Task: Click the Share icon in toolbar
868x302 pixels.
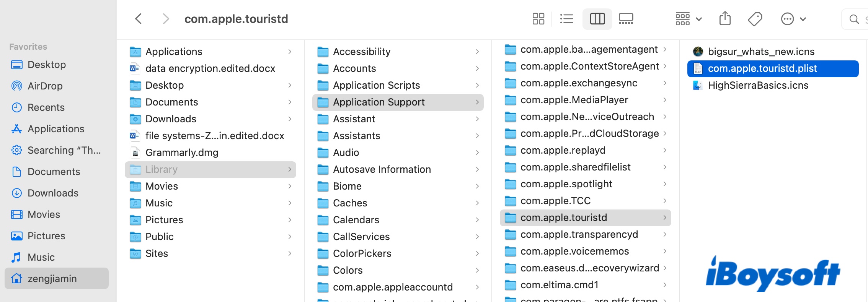Action: 725,19
